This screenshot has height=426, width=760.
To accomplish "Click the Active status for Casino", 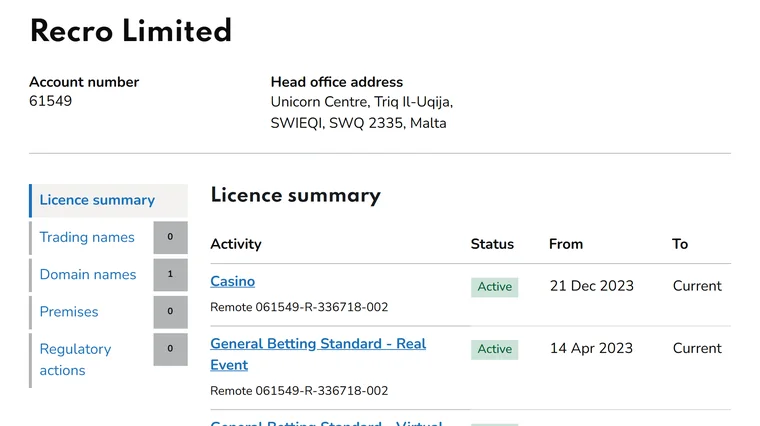I will point(494,287).
